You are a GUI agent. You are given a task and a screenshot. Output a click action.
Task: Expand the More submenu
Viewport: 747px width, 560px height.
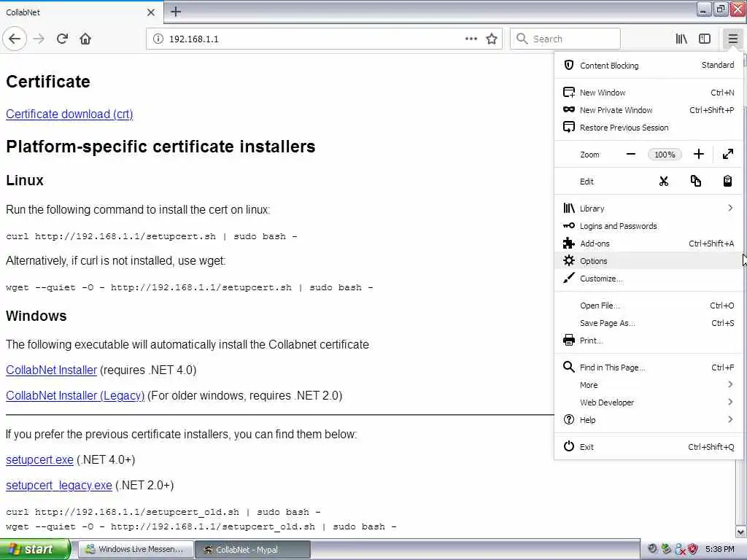pos(649,385)
